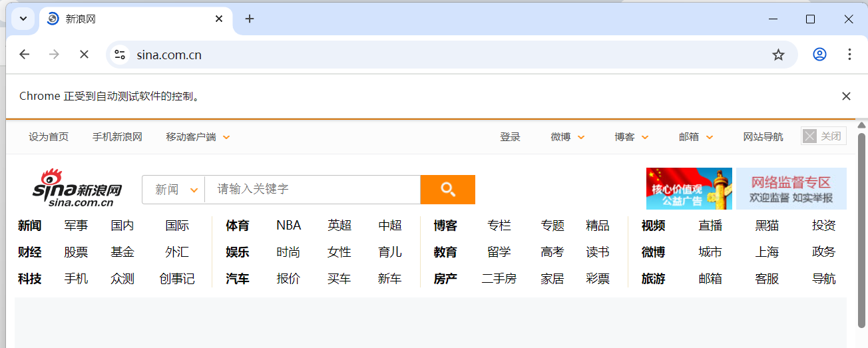Click the keyword search input field

pyautogui.click(x=312, y=190)
